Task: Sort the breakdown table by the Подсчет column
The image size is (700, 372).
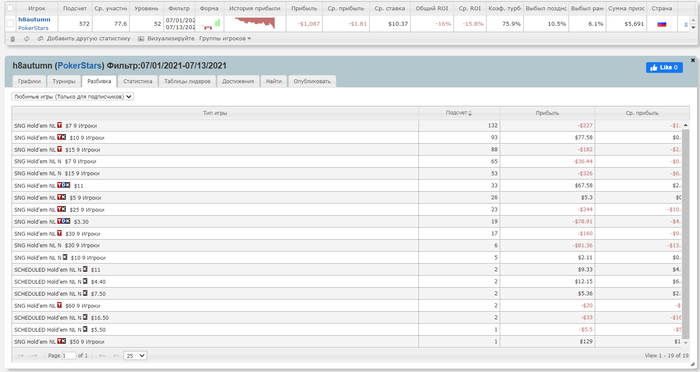Action: tap(459, 113)
